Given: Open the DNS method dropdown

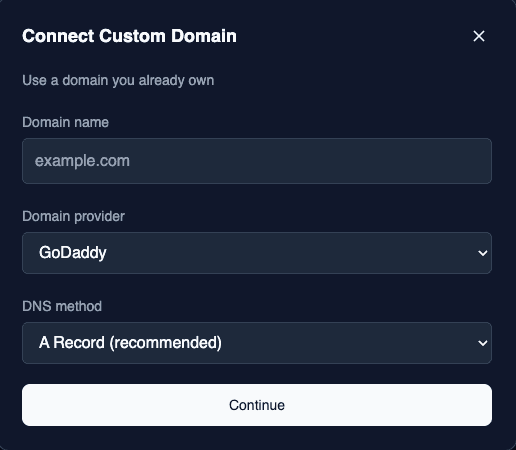Looking at the screenshot, I should click(257, 343).
